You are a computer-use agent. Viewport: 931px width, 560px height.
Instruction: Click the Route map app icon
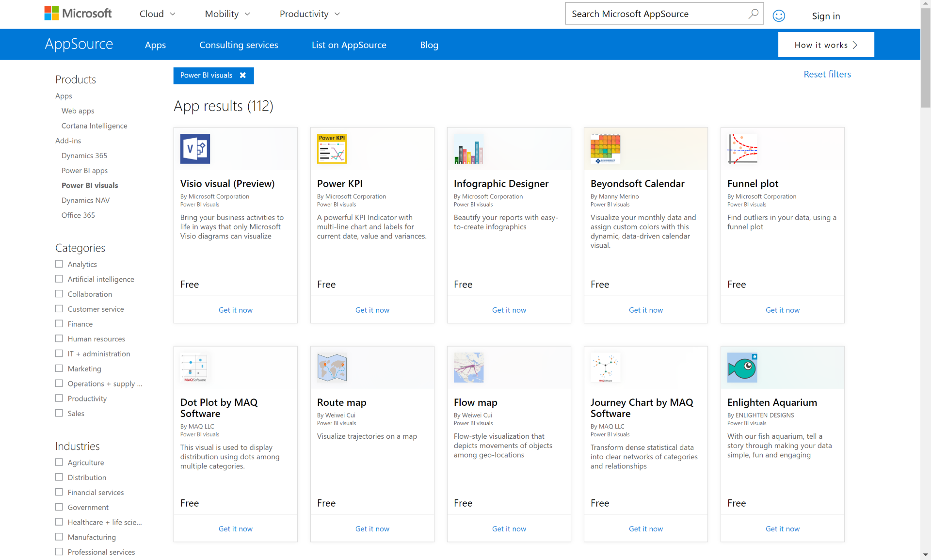(332, 368)
